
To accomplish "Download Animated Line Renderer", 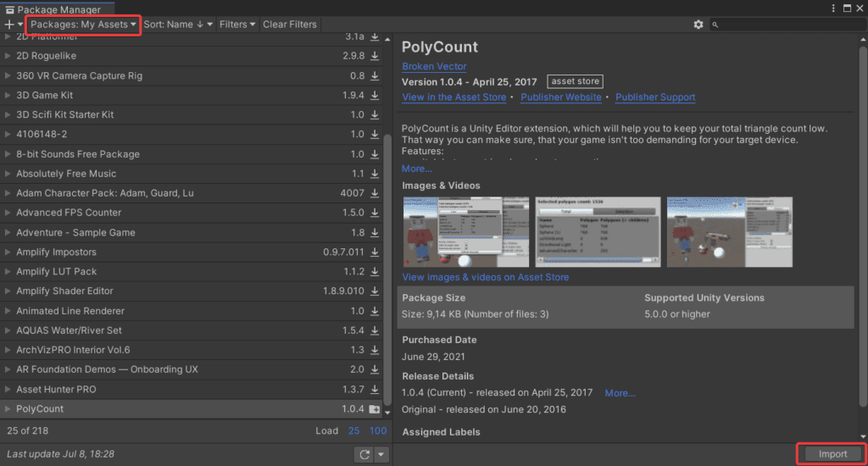I will click(375, 311).
